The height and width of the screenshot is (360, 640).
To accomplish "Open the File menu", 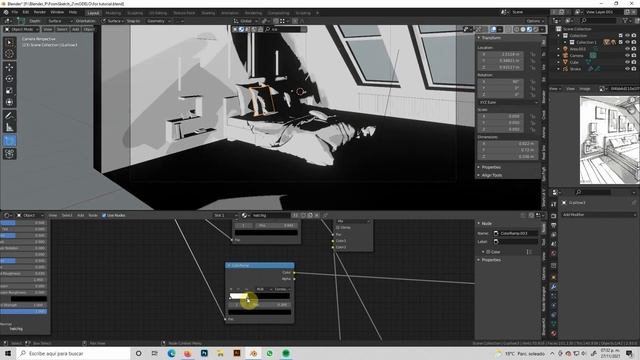I will pyautogui.click(x=15, y=12).
